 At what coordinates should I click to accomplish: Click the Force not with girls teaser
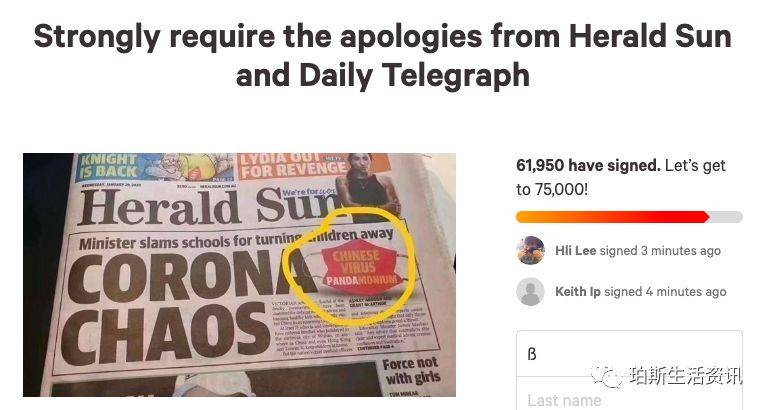click(x=411, y=371)
